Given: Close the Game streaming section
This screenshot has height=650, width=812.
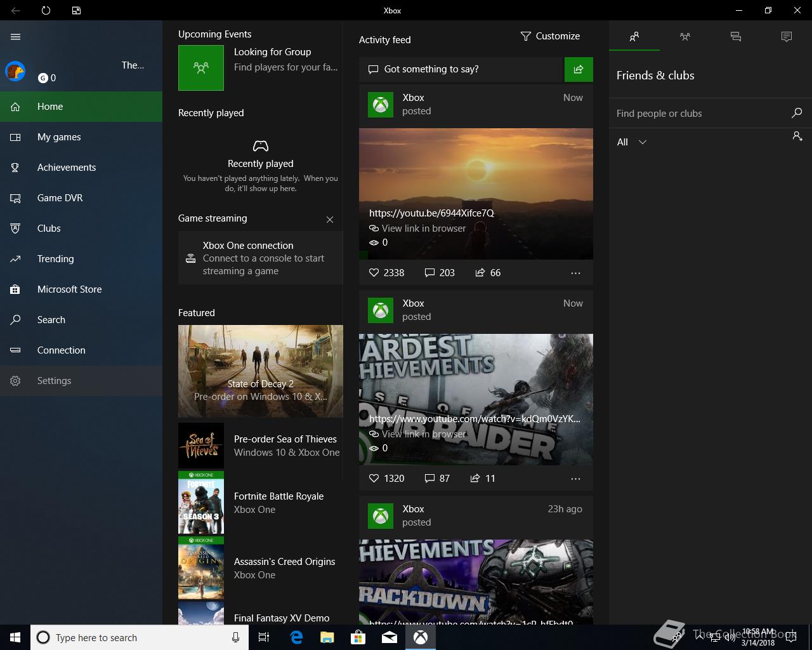Looking at the screenshot, I should [330, 220].
